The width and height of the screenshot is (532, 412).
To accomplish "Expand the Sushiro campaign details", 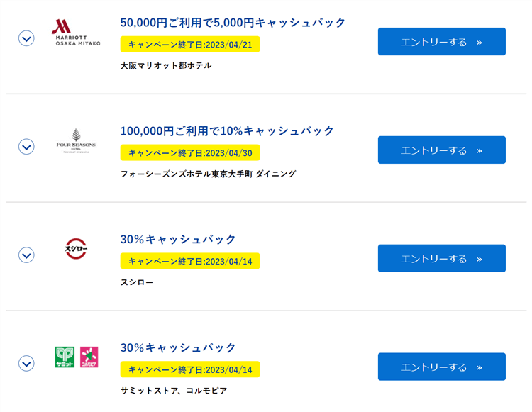I will coord(26,255).
